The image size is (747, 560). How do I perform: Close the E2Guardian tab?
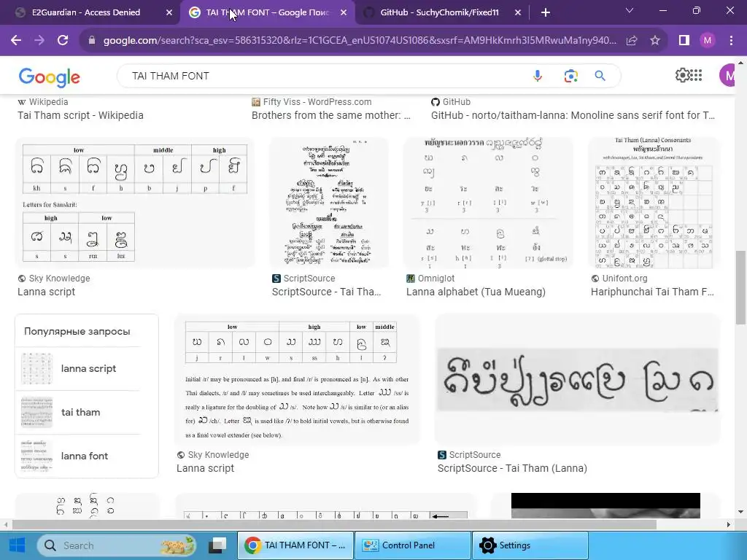coord(169,12)
